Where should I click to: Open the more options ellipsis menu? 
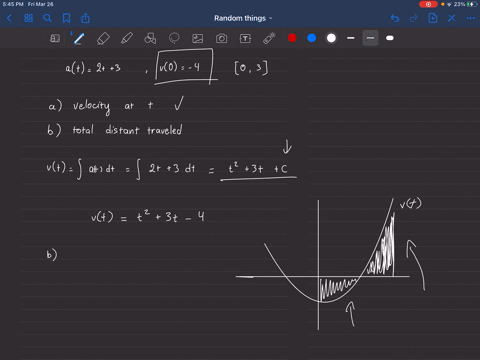pyautogui.click(x=470, y=18)
